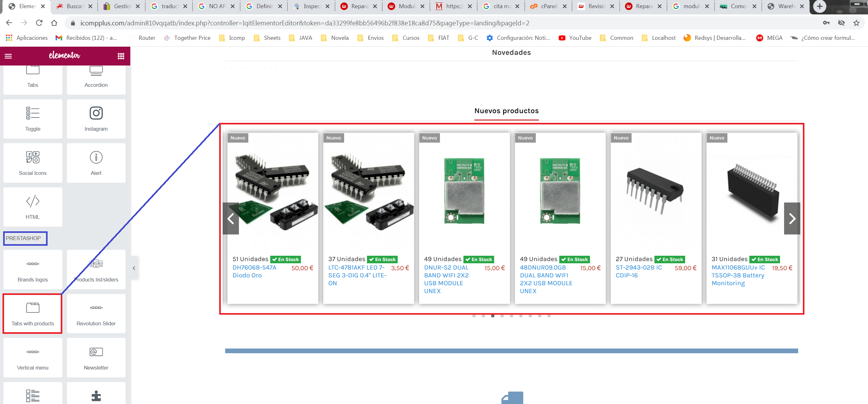Open the Sheets bookmarks folder
868x404 pixels.
[267, 38]
